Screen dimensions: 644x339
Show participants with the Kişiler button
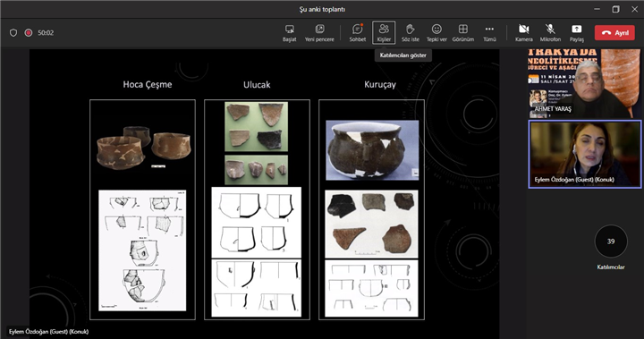(384, 33)
